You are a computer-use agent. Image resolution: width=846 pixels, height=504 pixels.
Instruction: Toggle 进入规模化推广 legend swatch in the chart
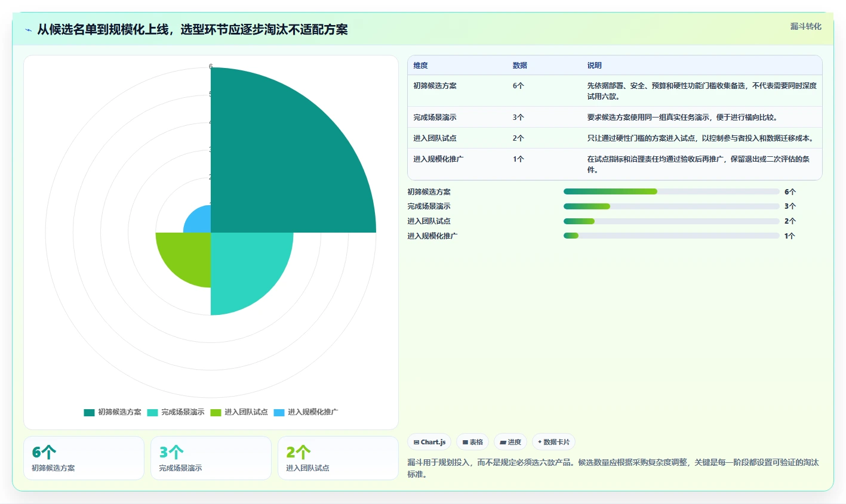(x=279, y=412)
